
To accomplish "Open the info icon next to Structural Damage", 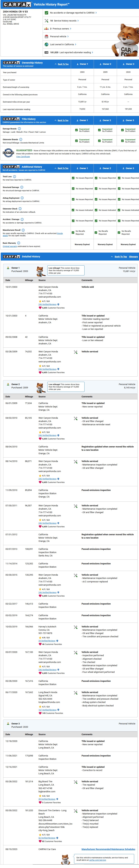I will coord(22,187).
